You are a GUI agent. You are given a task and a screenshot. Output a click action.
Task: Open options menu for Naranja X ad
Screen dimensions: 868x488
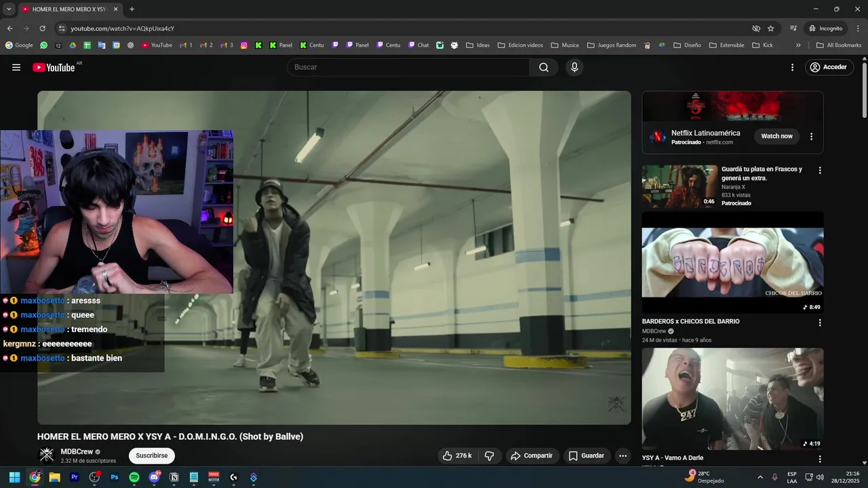click(x=819, y=171)
